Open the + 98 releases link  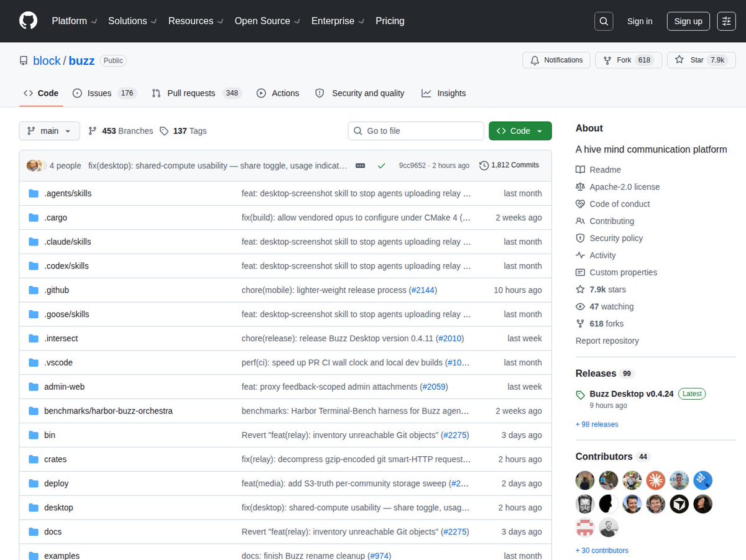click(x=597, y=425)
